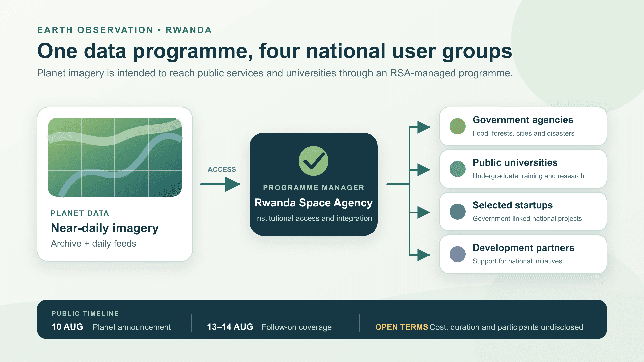Click the arrowhead pointing to Development partners
The height and width of the screenshot is (362, 644).
point(423,255)
